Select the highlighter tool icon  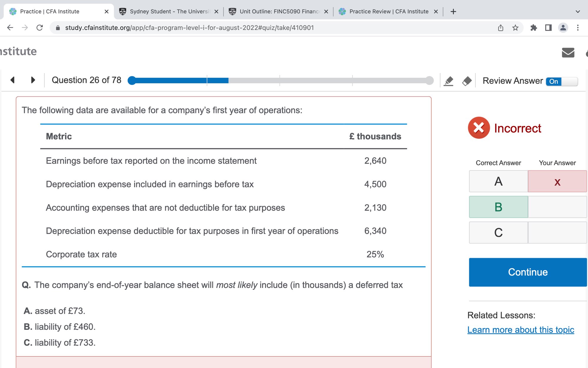(x=449, y=81)
